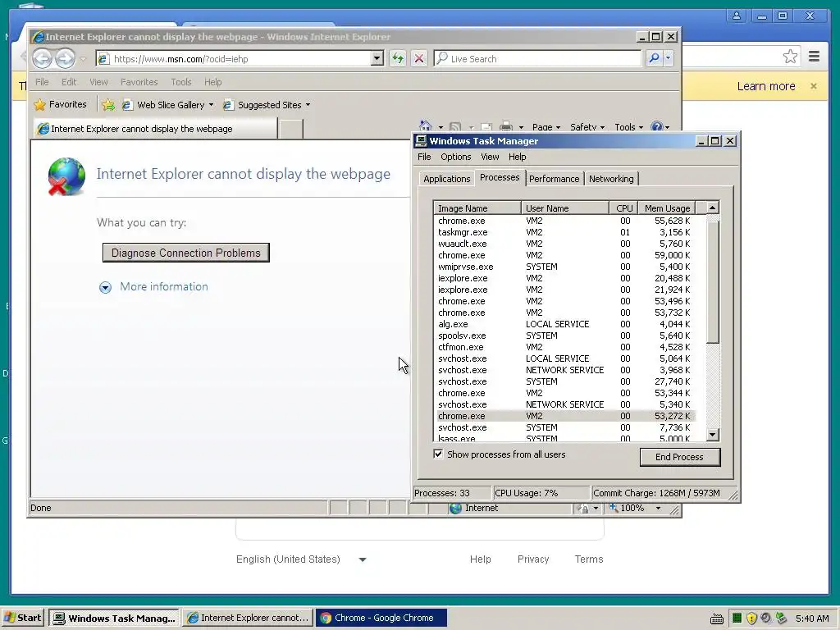The height and width of the screenshot is (630, 840).
Task: Expand the Safety menu dropdown
Action: pyautogui.click(x=587, y=127)
